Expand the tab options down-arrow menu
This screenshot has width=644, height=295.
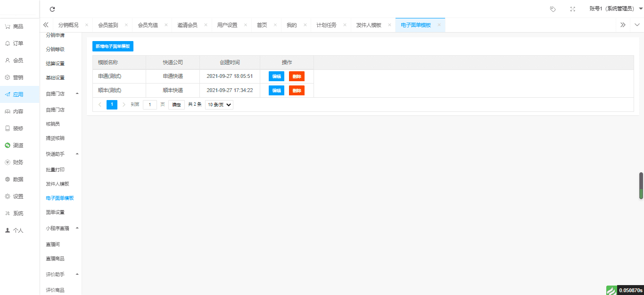(637, 25)
